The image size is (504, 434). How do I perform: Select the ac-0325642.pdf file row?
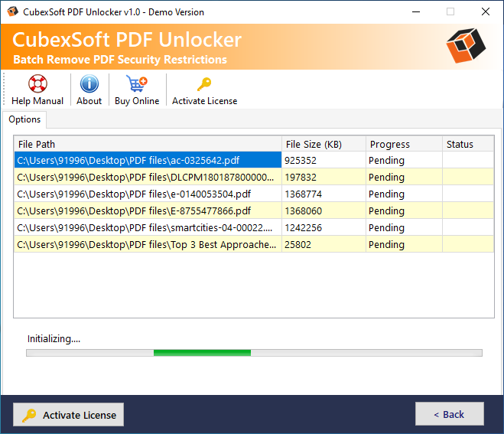148,161
